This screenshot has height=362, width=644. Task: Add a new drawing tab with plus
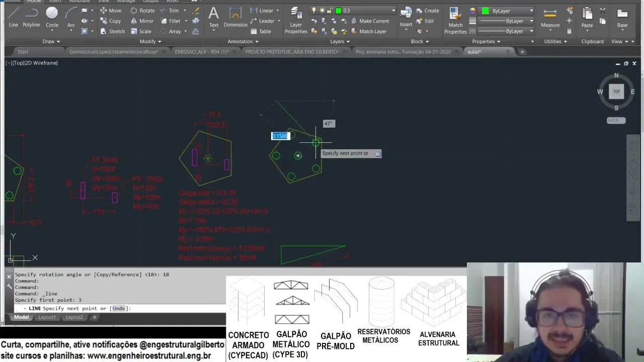(522, 52)
